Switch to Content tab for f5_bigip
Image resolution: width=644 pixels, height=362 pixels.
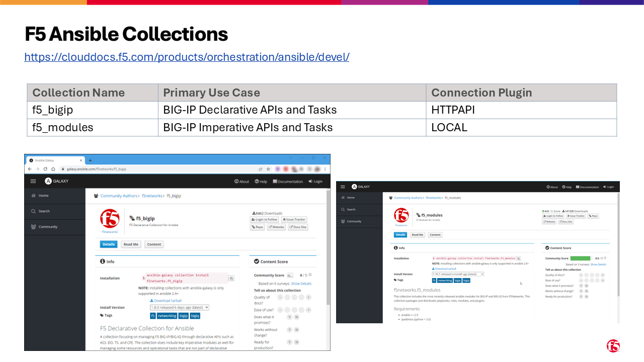[154, 244]
